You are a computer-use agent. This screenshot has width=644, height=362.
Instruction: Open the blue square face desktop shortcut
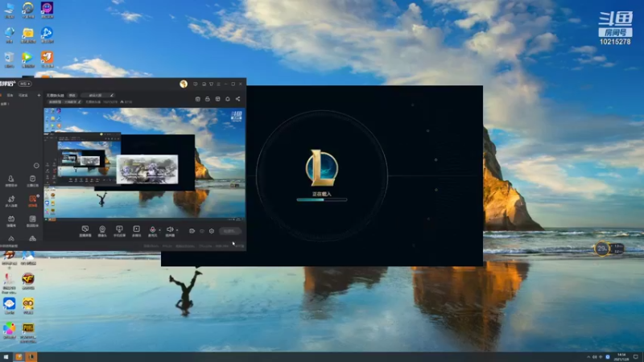tap(9, 306)
